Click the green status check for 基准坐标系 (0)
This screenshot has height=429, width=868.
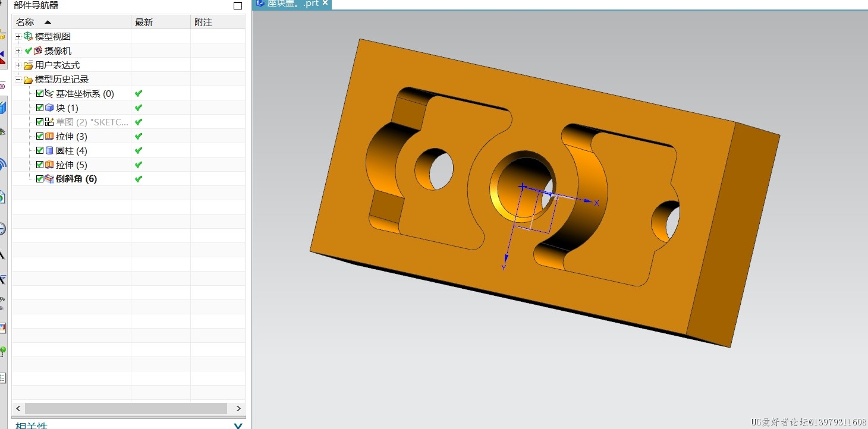coord(139,93)
